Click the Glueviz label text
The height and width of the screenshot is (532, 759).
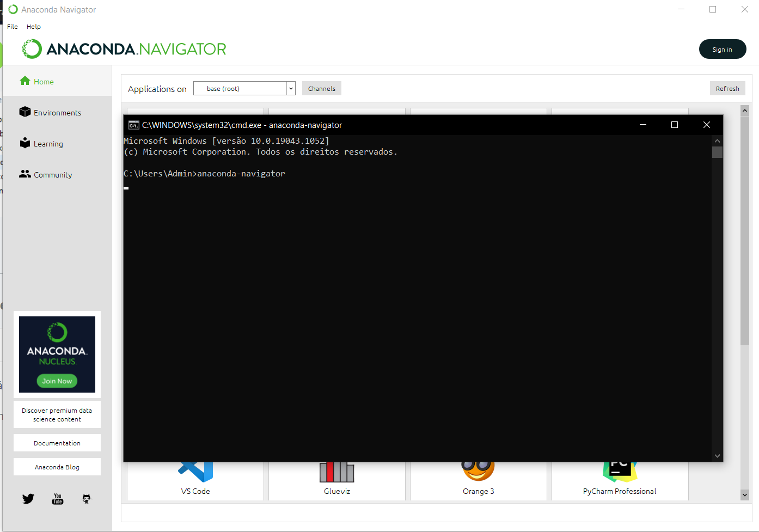pyautogui.click(x=337, y=491)
